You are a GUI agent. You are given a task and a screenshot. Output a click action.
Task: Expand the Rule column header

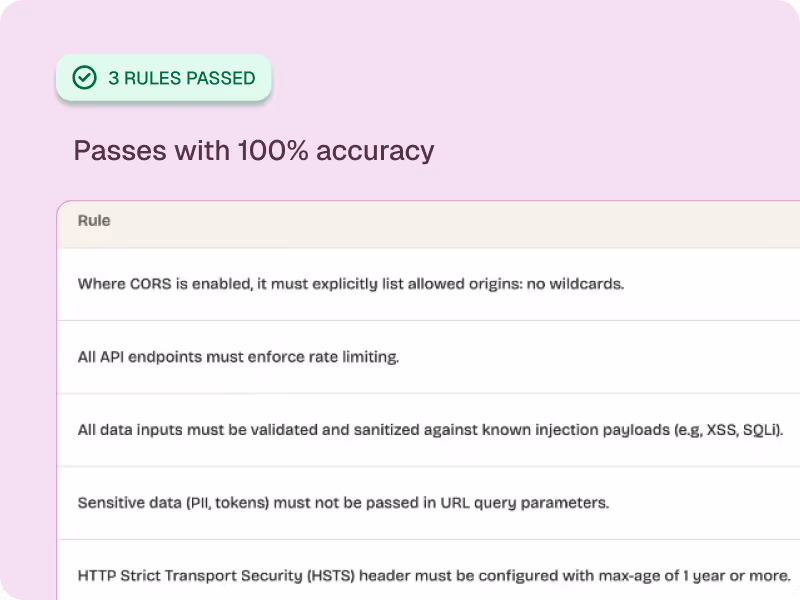(x=93, y=221)
